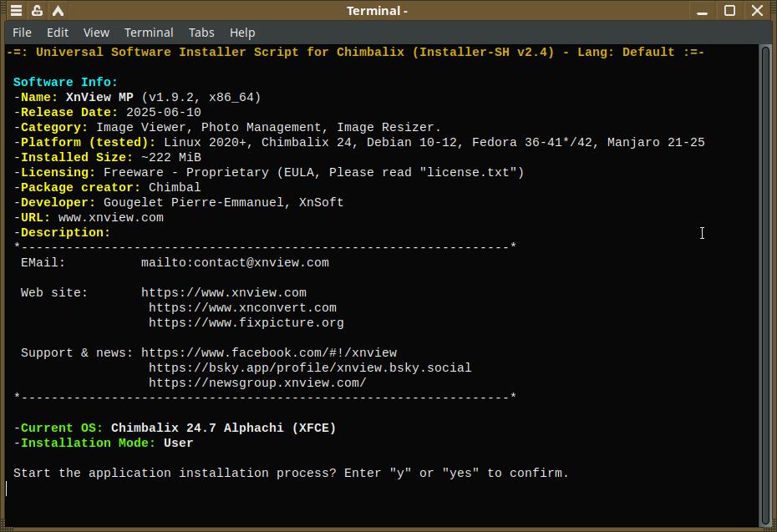
Task: Maximize the Terminal window
Action: point(729,11)
